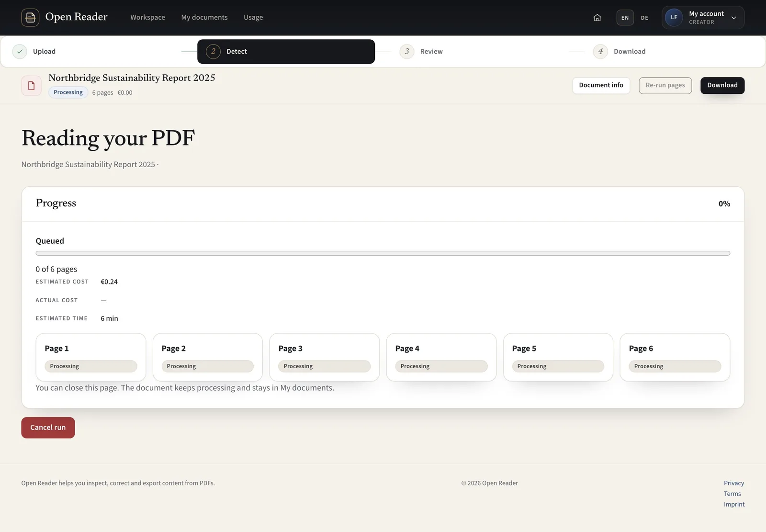Click the 6 min estimated time value
This screenshot has width=766, height=532.
coord(109,318)
